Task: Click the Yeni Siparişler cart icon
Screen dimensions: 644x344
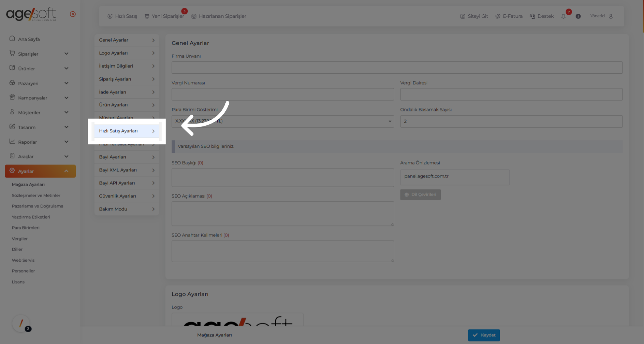Action: (147, 16)
